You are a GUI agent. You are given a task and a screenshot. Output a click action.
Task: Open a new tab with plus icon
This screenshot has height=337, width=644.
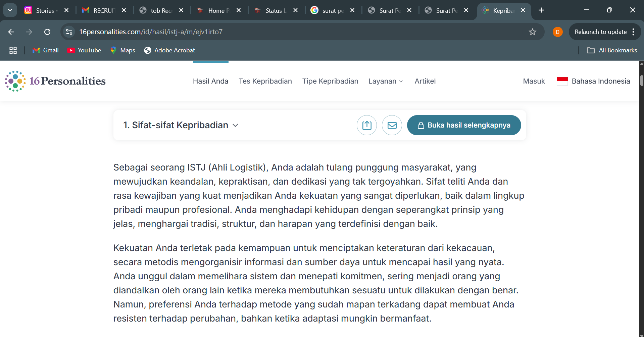tap(541, 10)
